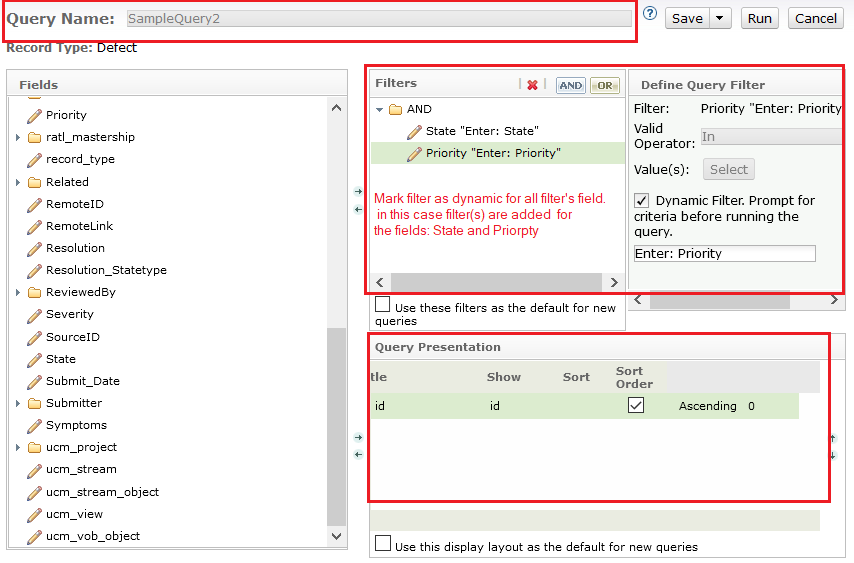
Task: Click the Severity field pencil icon
Action: pos(34,315)
